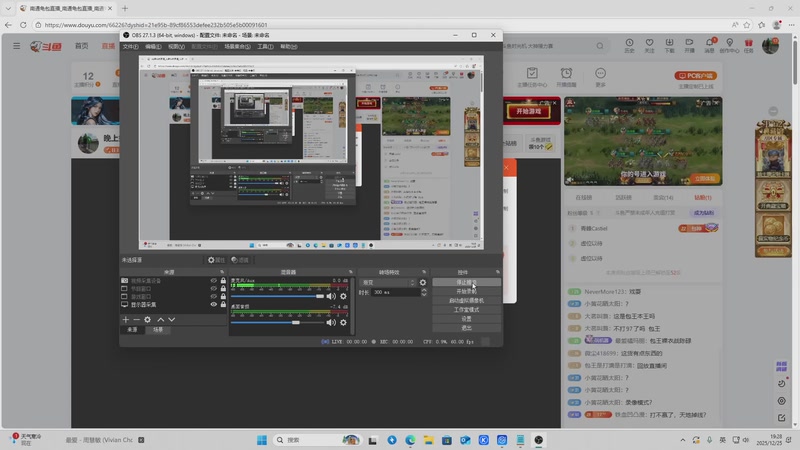Click transition duration spinner arrows

click(x=423, y=292)
